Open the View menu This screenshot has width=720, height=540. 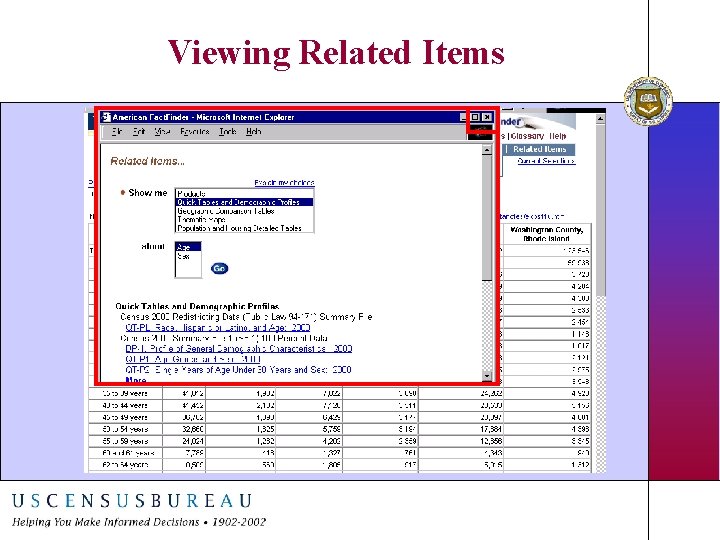163,132
